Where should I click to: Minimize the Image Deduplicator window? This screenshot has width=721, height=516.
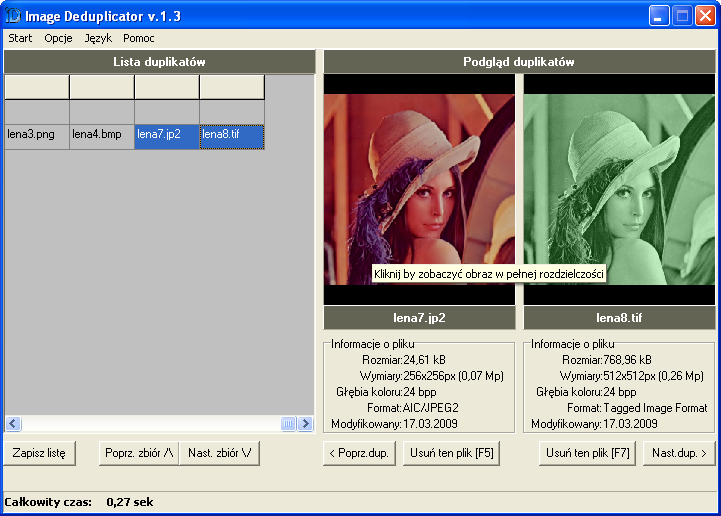pos(659,16)
